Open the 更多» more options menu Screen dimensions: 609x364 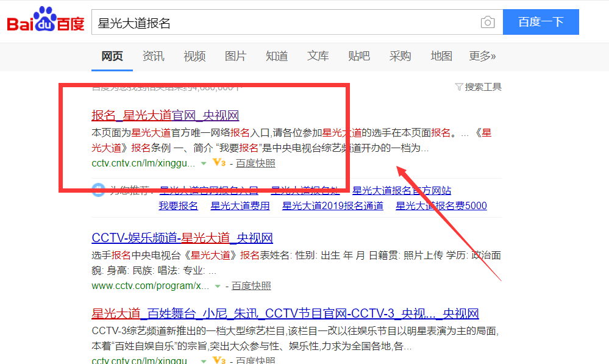coord(482,55)
